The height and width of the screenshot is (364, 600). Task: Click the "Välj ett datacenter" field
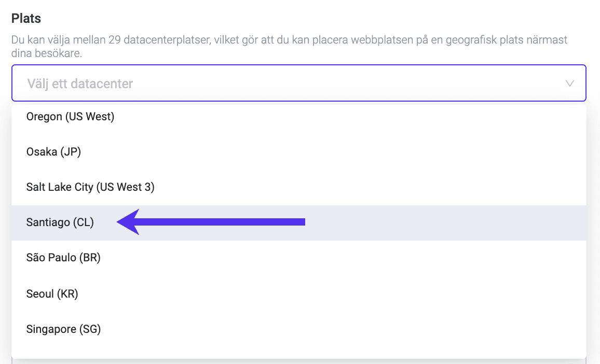point(80,83)
